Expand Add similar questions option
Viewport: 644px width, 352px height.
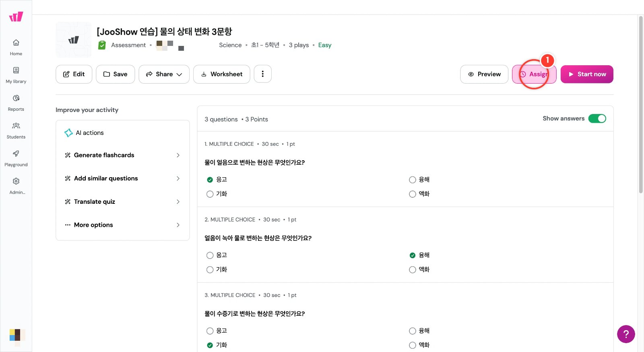[122, 178]
